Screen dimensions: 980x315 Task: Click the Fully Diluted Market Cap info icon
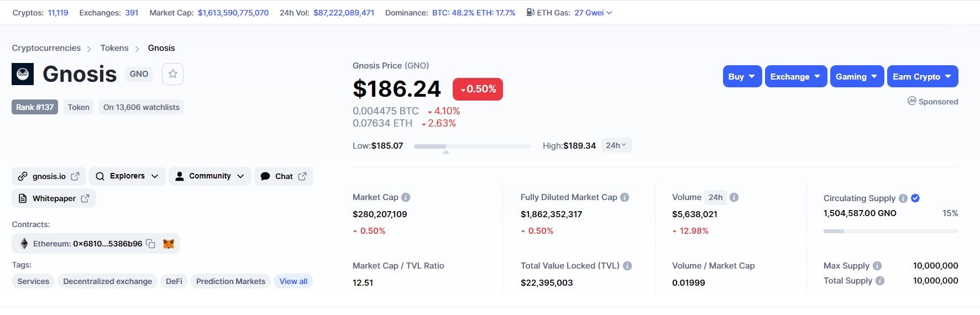pyautogui.click(x=625, y=197)
